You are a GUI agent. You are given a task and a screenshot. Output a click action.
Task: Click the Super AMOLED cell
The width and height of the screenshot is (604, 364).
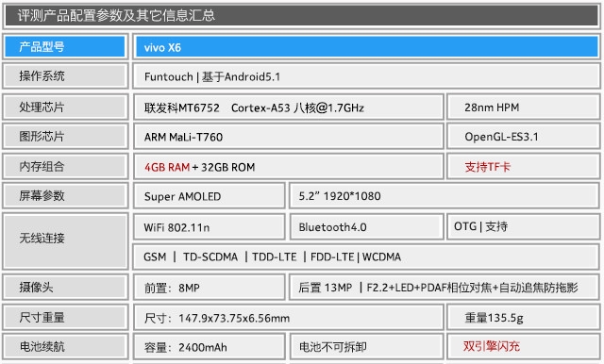tap(210, 196)
